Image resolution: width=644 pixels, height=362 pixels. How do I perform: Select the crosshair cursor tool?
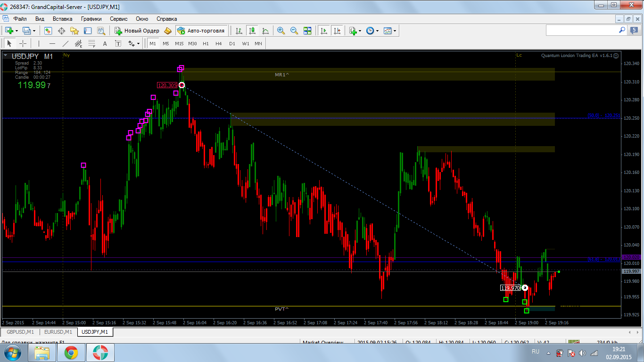pyautogui.click(x=23, y=43)
